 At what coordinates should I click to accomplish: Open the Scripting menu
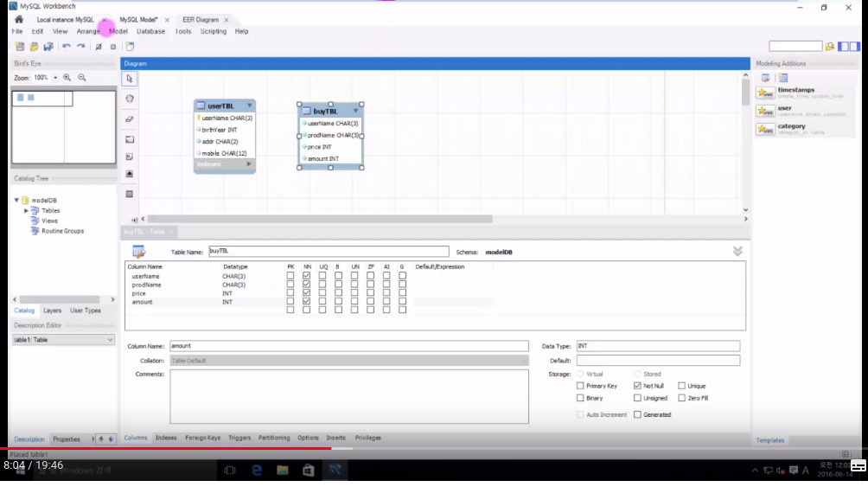(x=214, y=32)
